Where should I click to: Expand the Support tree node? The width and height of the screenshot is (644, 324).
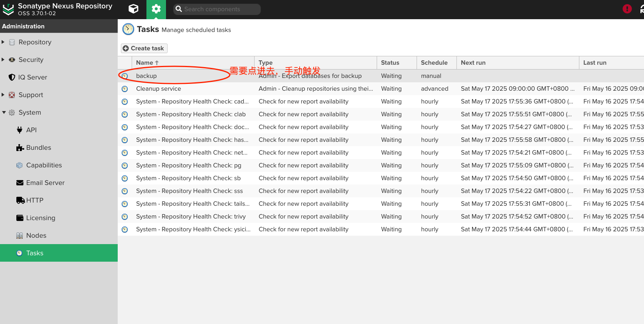click(x=3, y=95)
